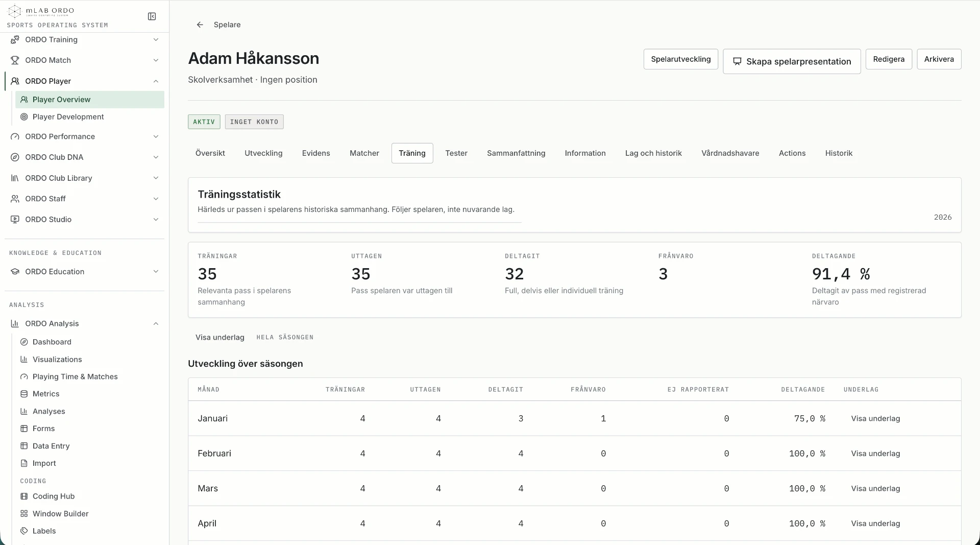Image resolution: width=980 pixels, height=545 pixels.
Task: Open the Actions tab
Action: pos(792,153)
